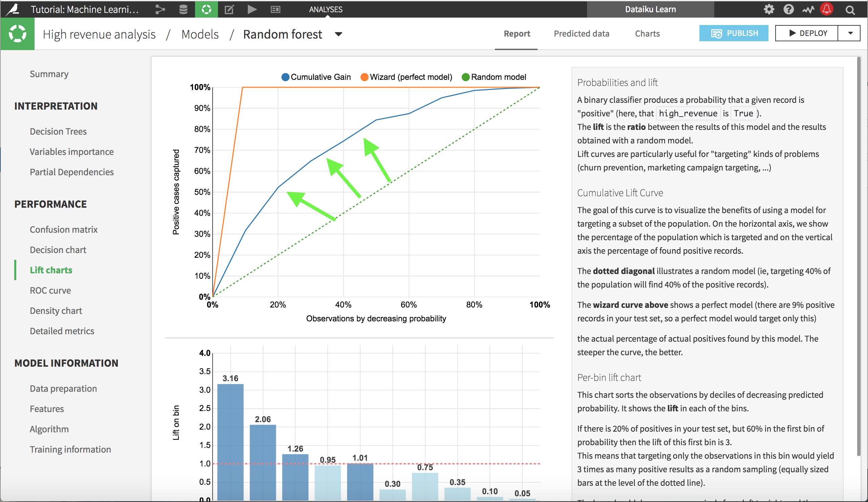This screenshot has height=502, width=868.
Task: Open the settings gear icon
Action: 769,9
